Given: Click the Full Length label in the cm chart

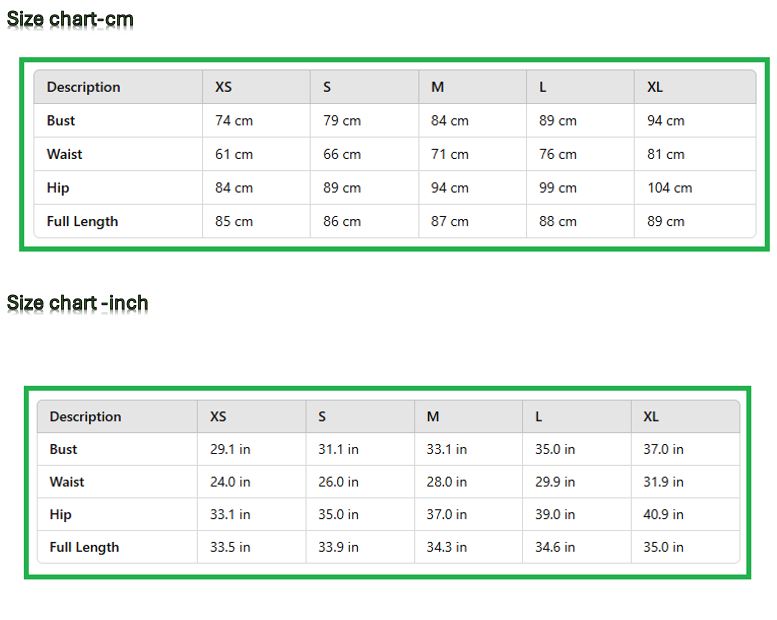Looking at the screenshot, I should click(82, 222).
